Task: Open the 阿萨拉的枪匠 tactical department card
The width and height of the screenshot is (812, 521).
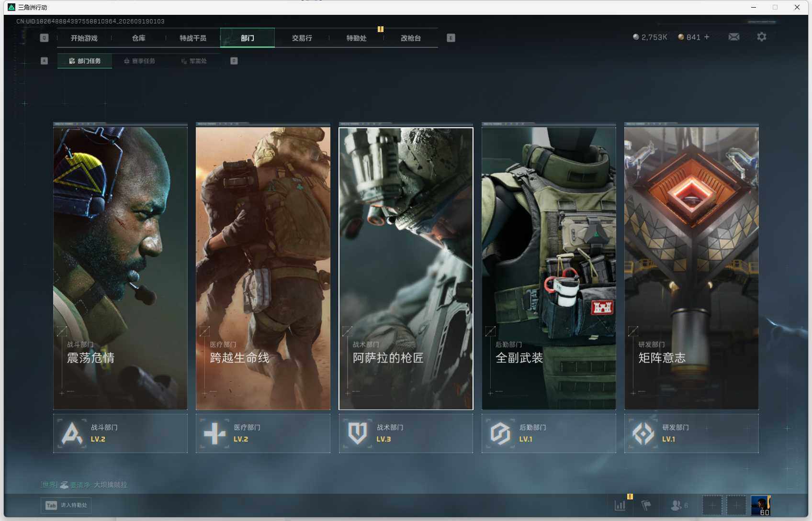Action: tap(406, 268)
